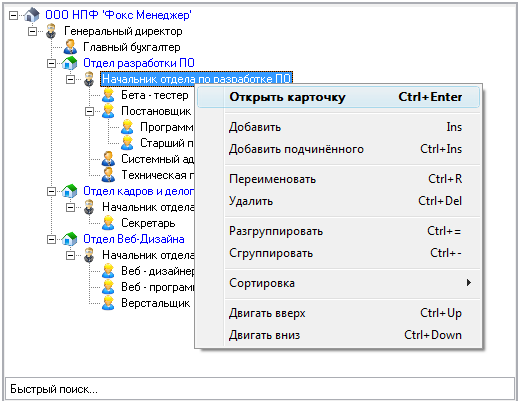Select Удалить from context menu
The height and width of the screenshot is (401, 518).
(x=338, y=201)
